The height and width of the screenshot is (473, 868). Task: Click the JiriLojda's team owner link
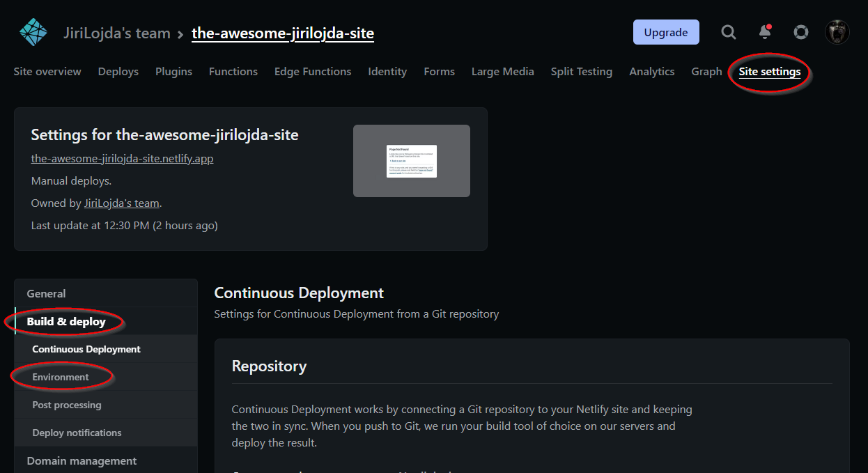[x=122, y=203]
